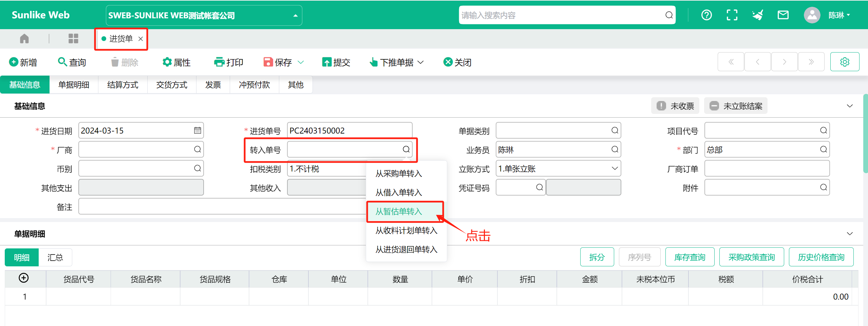Click the search magnifier in top search box

click(x=669, y=15)
